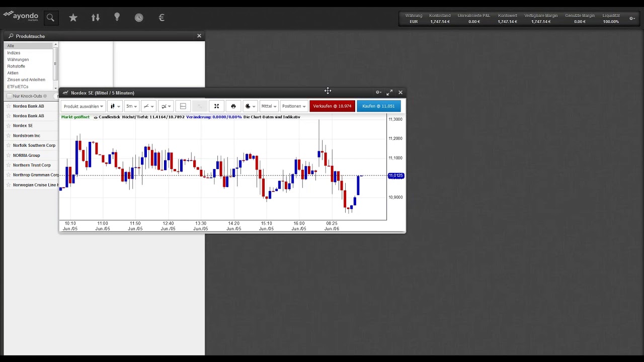Favorite Nordex SE with its star
The height and width of the screenshot is (362, 644).
[9, 126]
